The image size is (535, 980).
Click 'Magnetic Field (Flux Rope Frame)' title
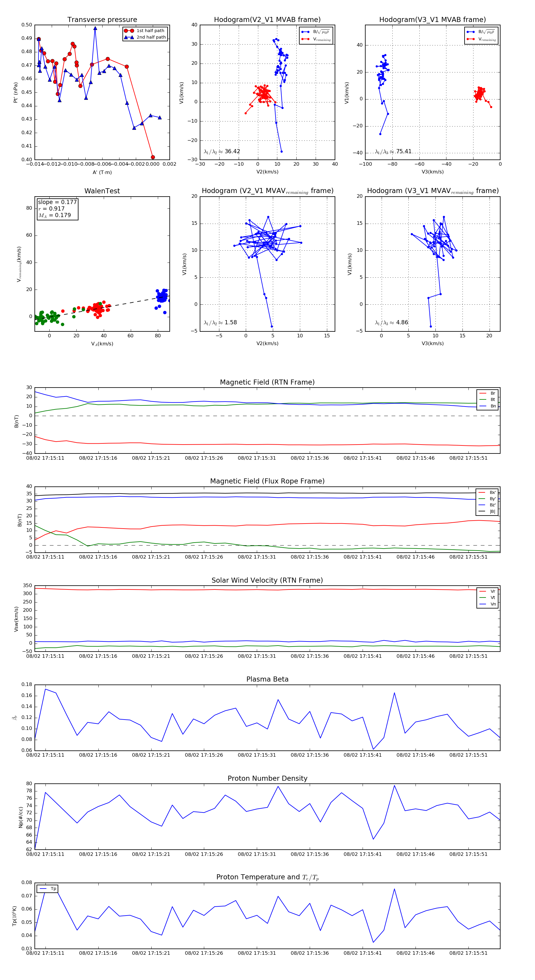tap(267, 481)
